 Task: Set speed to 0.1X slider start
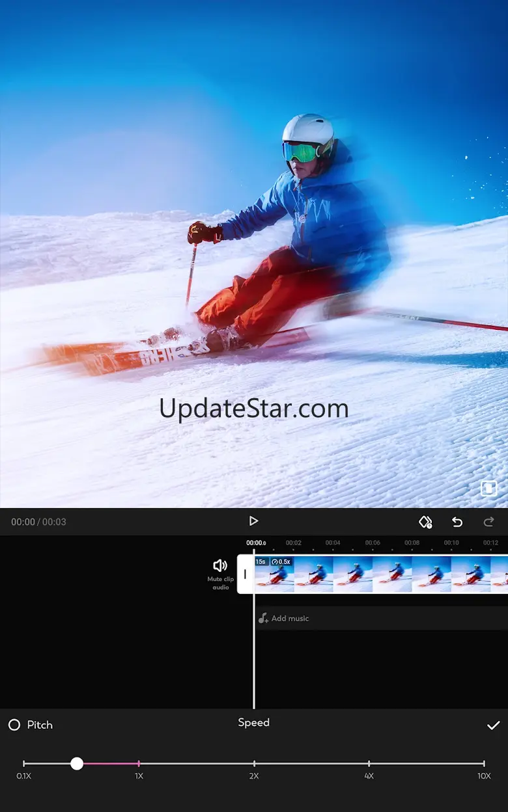click(x=23, y=763)
